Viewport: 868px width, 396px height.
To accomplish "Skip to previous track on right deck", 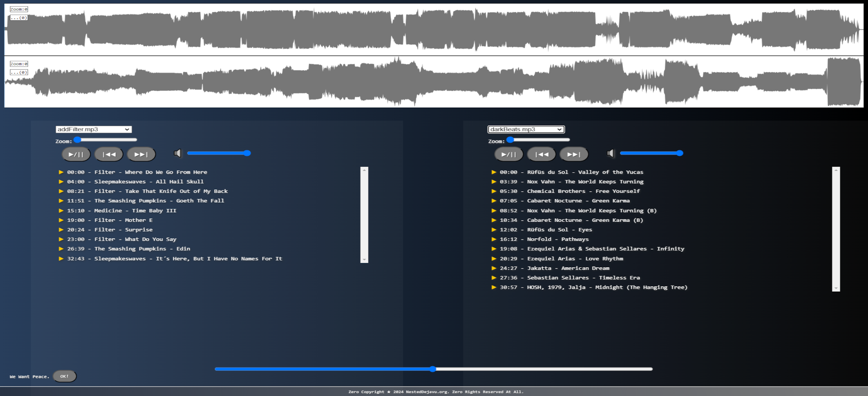I will coord(541,154).
